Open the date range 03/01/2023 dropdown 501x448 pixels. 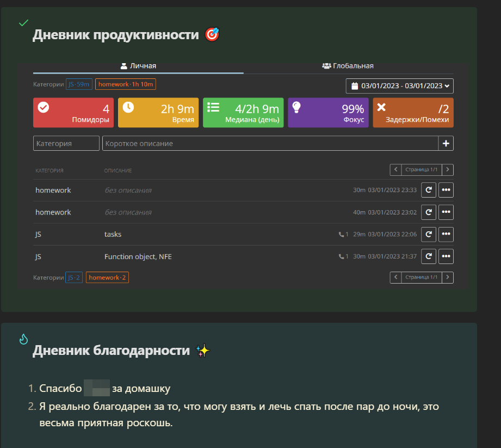point(399,86)
